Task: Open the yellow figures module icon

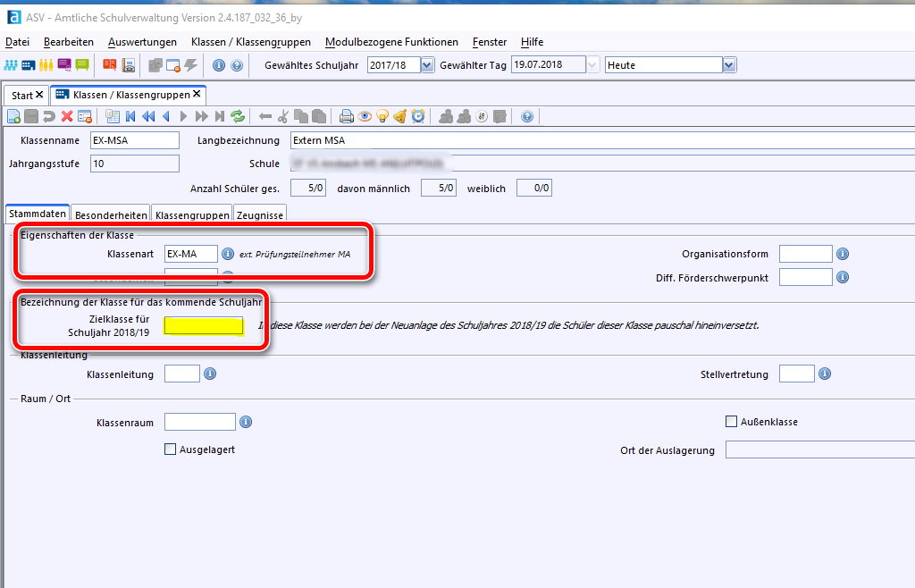Action: point(46,64)
